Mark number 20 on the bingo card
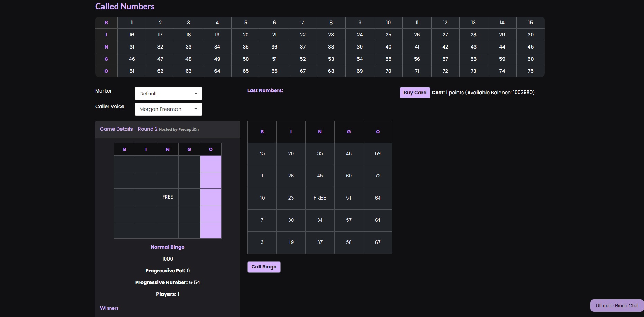Image resolution: width=644 pixels, height=317 pixels. pyautogui.click(x=291, y=154)
